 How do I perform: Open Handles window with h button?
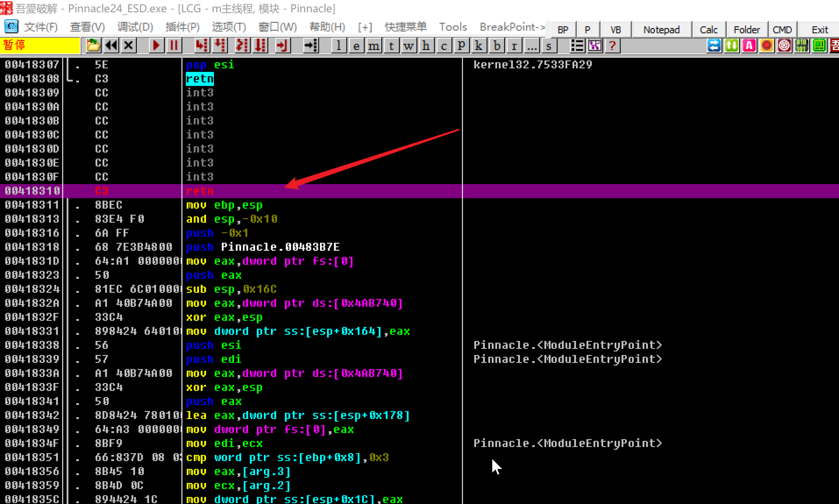[426, 45]
